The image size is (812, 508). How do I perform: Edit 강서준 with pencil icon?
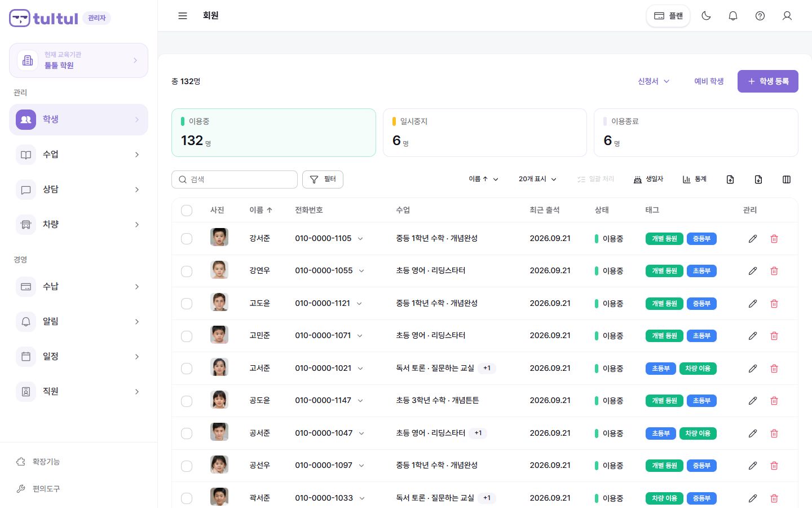pyautogui.click(x=753, y=239)
